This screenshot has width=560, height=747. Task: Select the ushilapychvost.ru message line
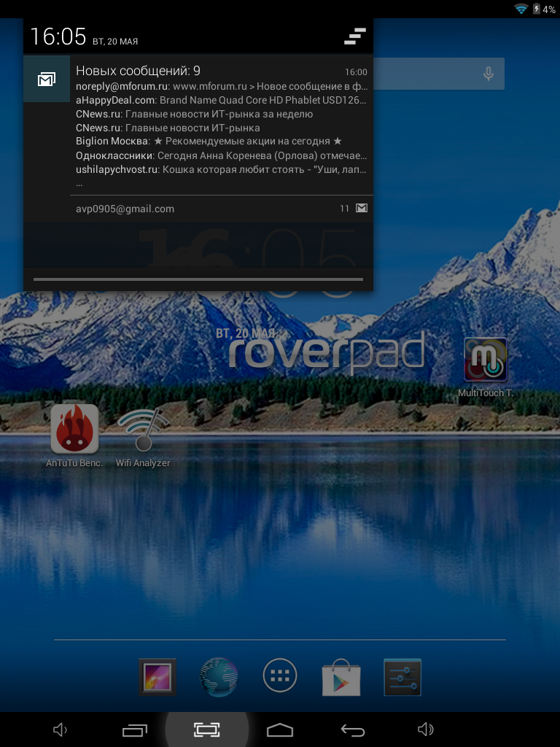coord(222,169)
